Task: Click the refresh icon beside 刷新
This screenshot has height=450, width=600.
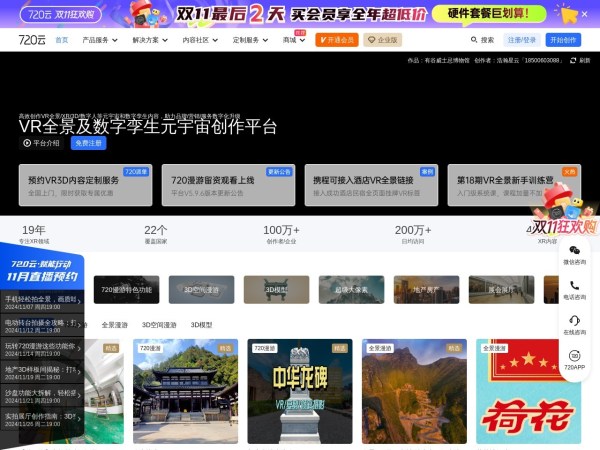Action: click(x=572, y=60)
